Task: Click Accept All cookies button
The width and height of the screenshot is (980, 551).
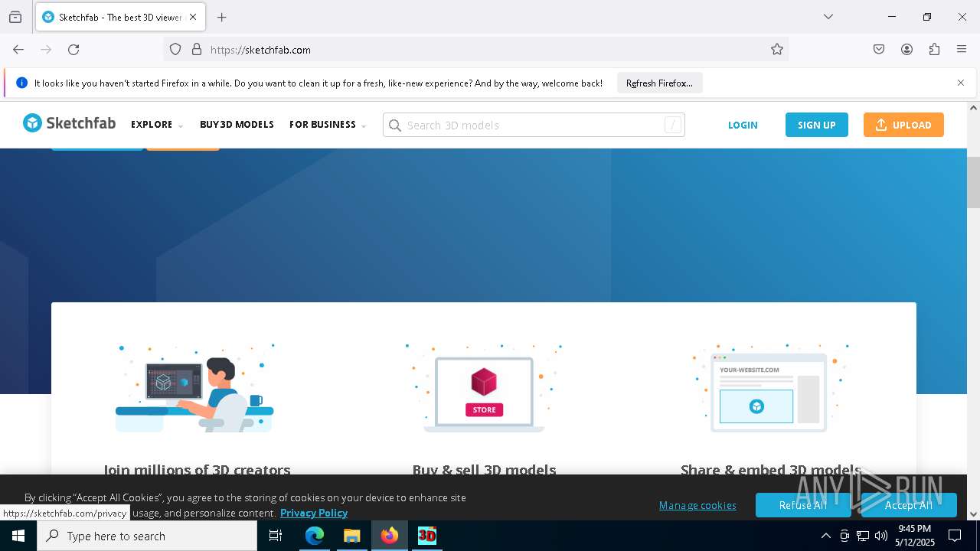Action: tap(909, 505)
